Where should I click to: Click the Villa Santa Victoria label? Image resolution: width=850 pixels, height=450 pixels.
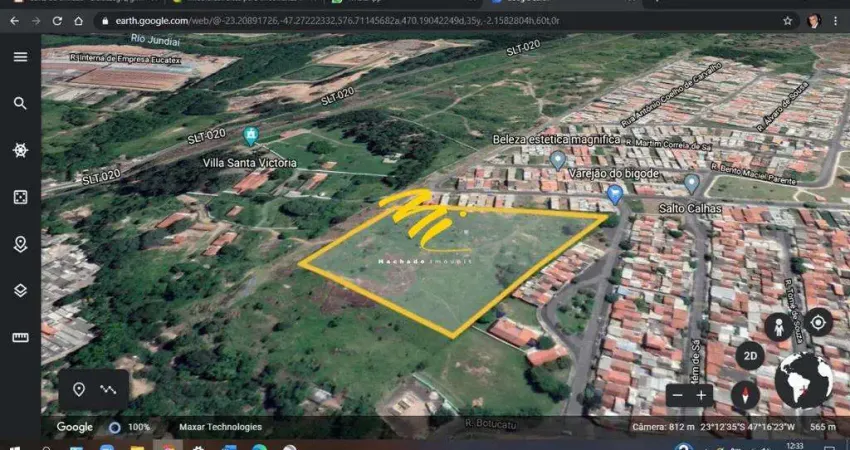coord(250,163)
